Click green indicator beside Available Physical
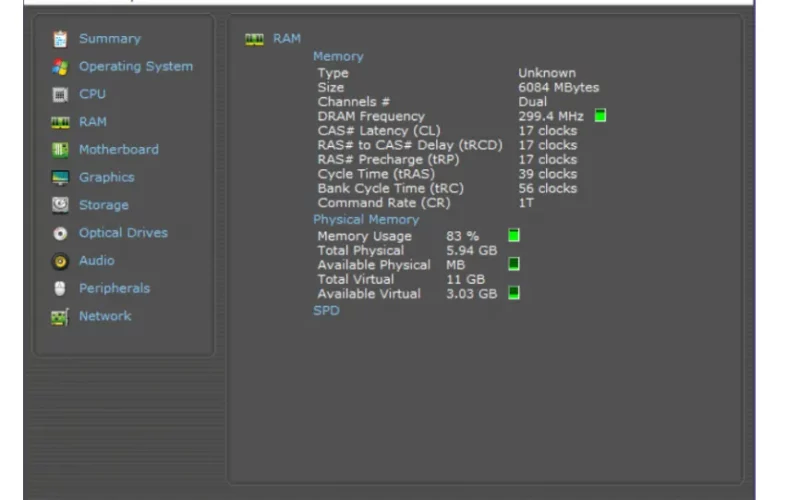 (x=514, y=264)
